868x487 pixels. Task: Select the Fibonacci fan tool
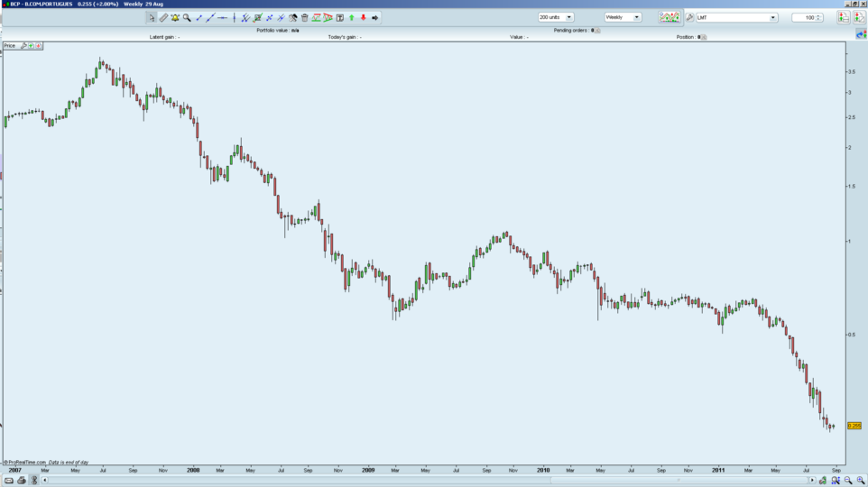(x=328, y=18)
